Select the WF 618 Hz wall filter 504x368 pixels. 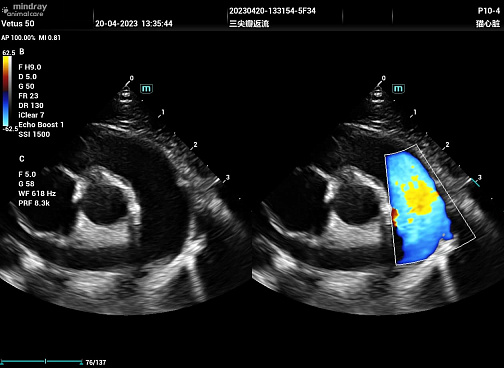(37, 193)
